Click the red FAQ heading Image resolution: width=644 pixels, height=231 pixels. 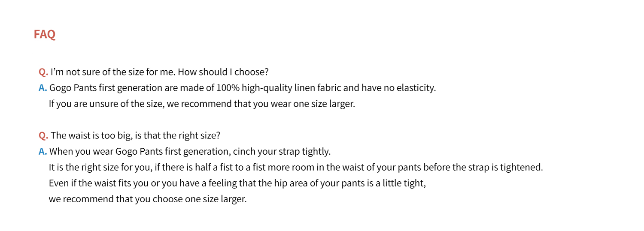[45, 34]
